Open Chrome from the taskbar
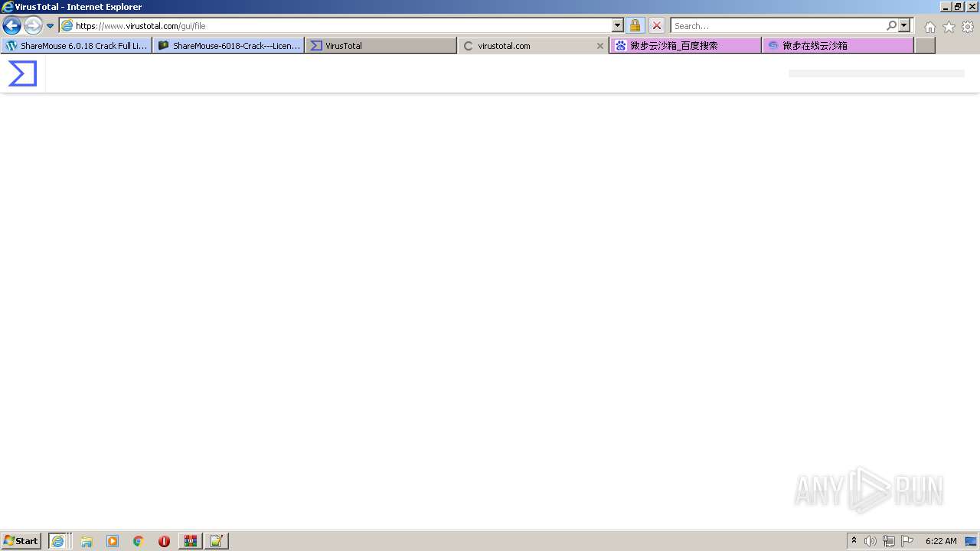 pos(139,540)
